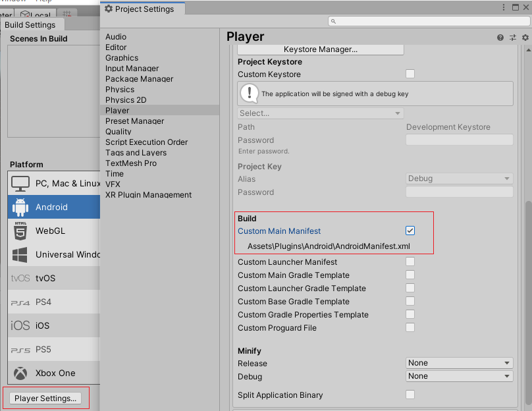Select the Project Settings tab
532x411 pixels.
pos(142,9)
